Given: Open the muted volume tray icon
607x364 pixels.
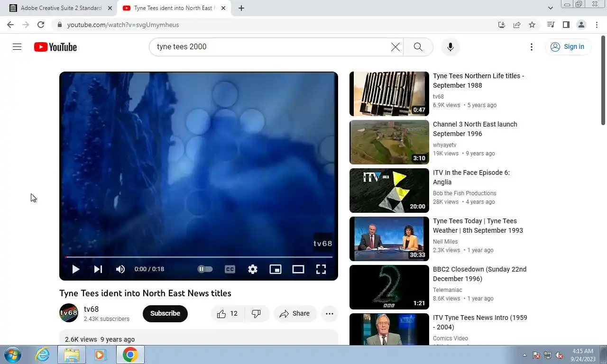Looking at the screenshot, I should 559,355.
